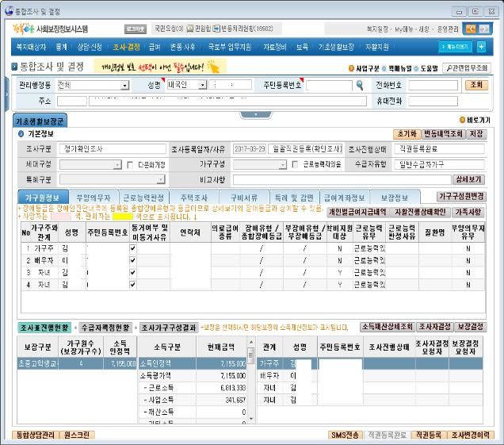Toggle the 다문화가정 checkbox
Viewport: 504px width, 445px height.
click(x=130, y=164)
